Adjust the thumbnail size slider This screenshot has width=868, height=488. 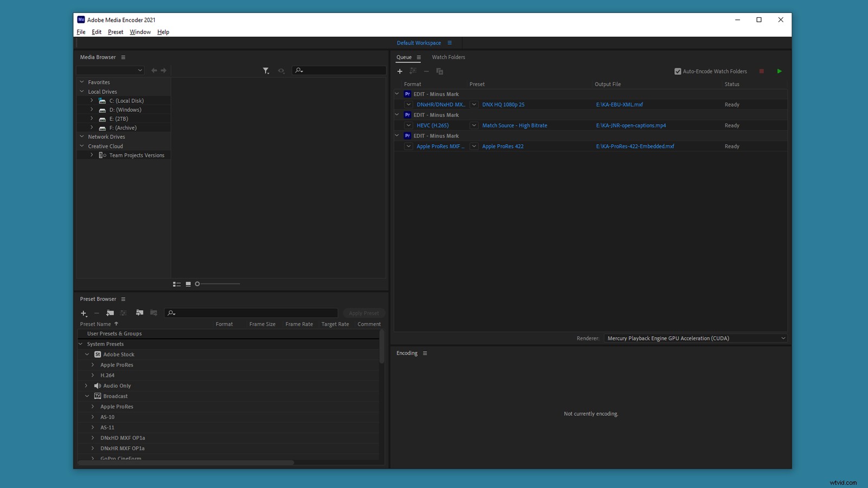[197, 284]
